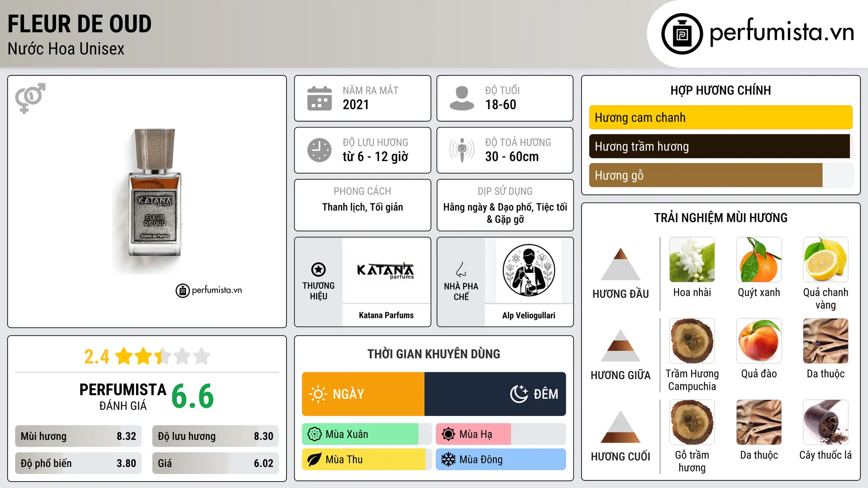This screenshot has height=488, width=868.
Task: Click the moon icon next to Đêm
Action: pos(519,394)
